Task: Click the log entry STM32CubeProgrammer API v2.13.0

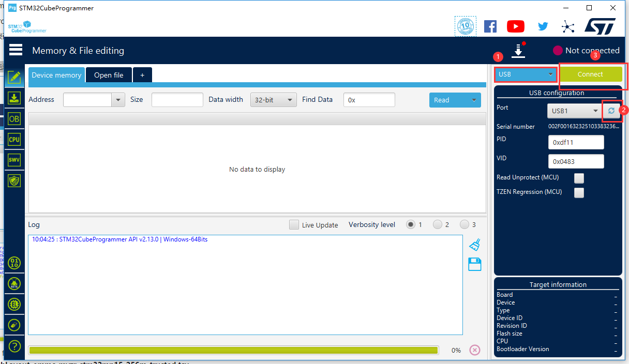Action: [119, 239]
